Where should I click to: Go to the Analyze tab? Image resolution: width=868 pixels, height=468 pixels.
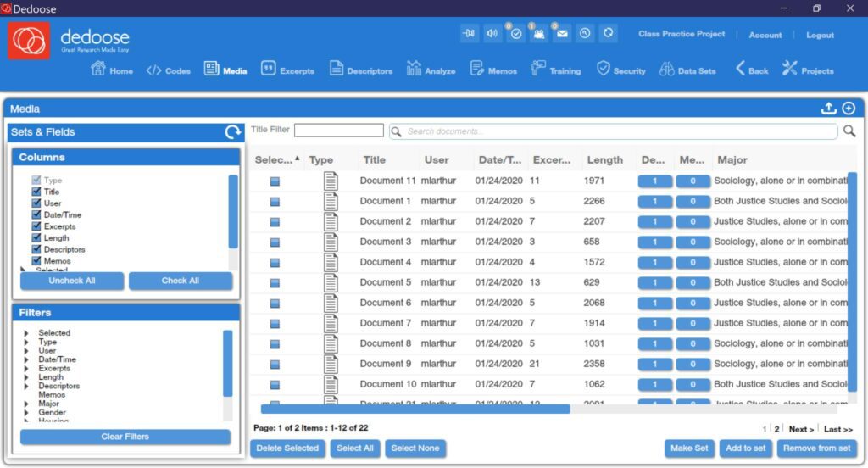tap(431, 70)
